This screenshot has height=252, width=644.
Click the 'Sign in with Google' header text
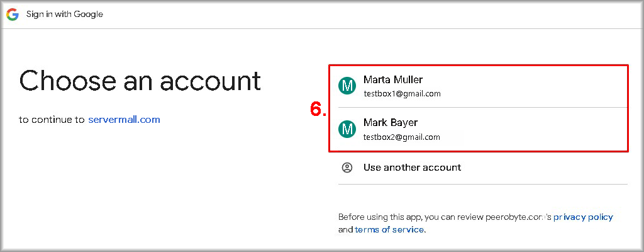click(64, 14)
